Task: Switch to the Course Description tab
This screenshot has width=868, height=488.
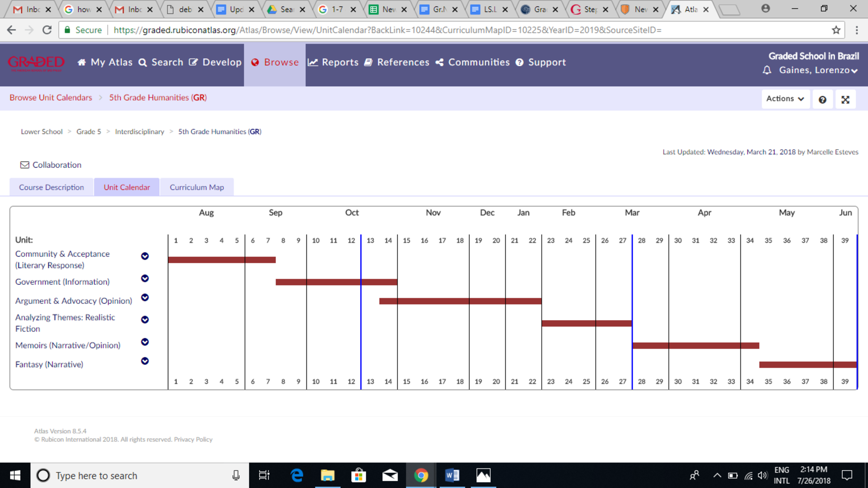Action: (x=51, y=187)
